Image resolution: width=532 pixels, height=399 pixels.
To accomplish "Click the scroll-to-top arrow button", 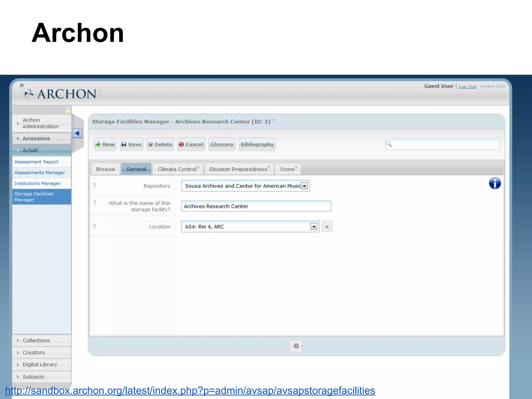I will click(296, 346).
